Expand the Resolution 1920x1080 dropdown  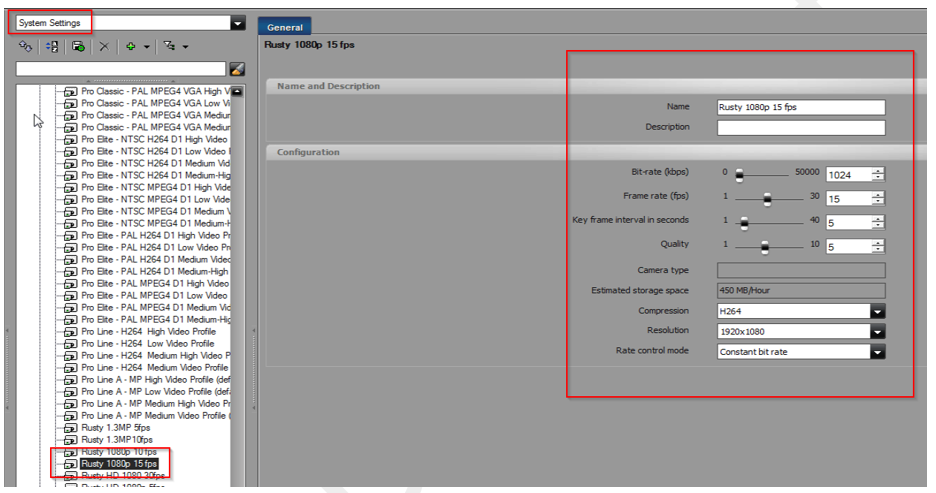(x=877, y=331)
